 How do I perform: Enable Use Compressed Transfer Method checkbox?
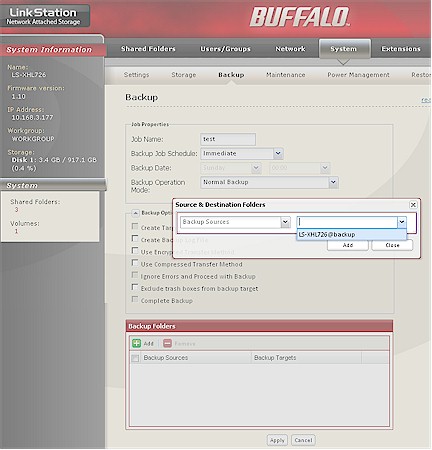tap(135, 263)
